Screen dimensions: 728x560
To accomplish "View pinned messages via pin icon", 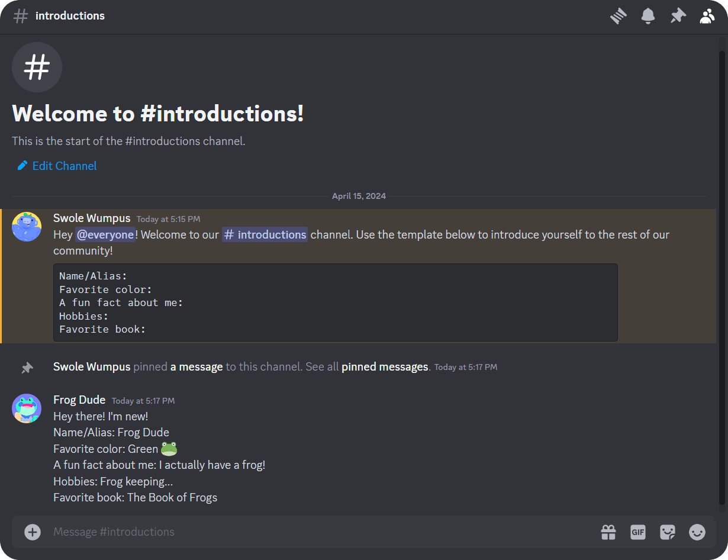I will point(678,16).
